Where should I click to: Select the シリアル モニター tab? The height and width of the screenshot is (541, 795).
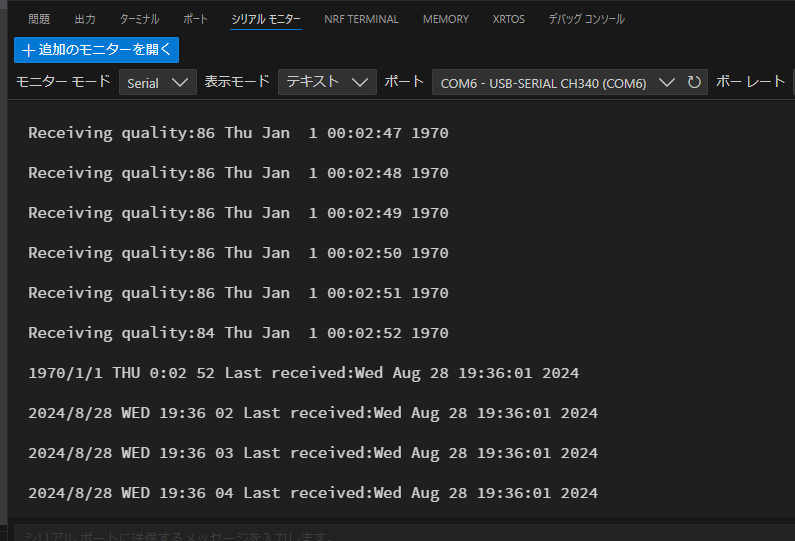[265, 19]
